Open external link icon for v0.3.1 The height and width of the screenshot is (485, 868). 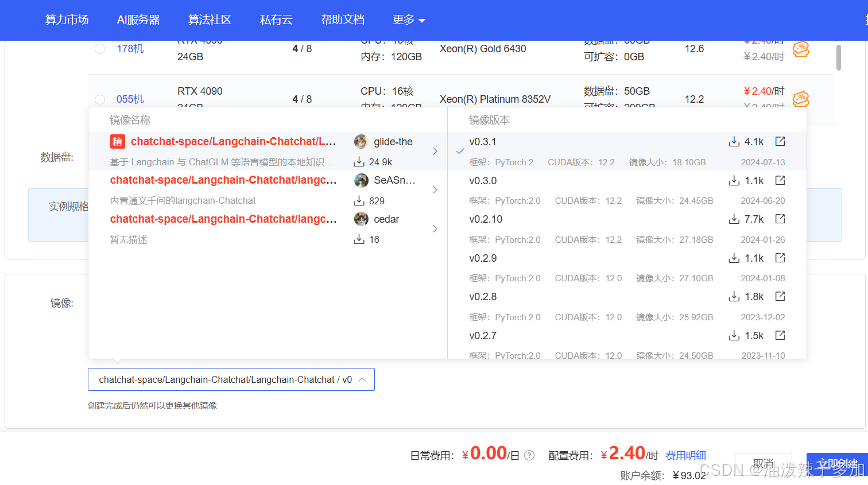(x=780, y=141)
